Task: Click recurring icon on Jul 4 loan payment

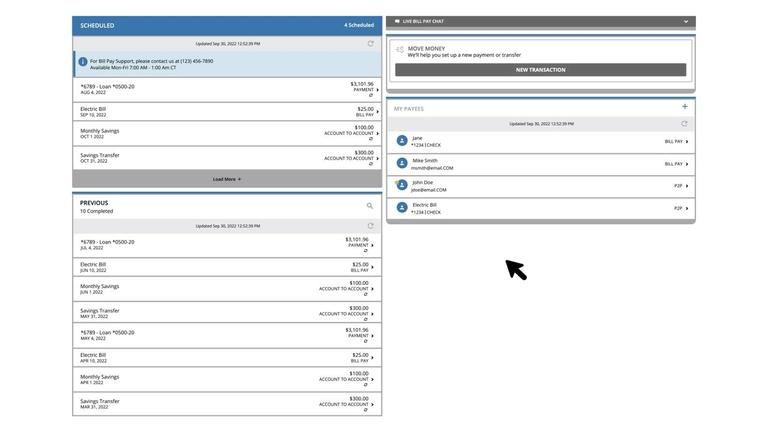Action: (365, 251)
